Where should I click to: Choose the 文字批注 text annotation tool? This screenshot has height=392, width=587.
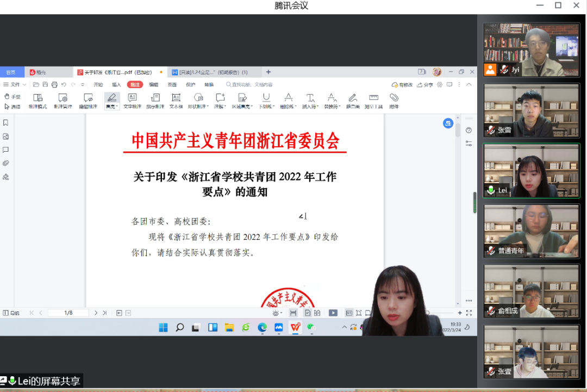pos(132,101)
